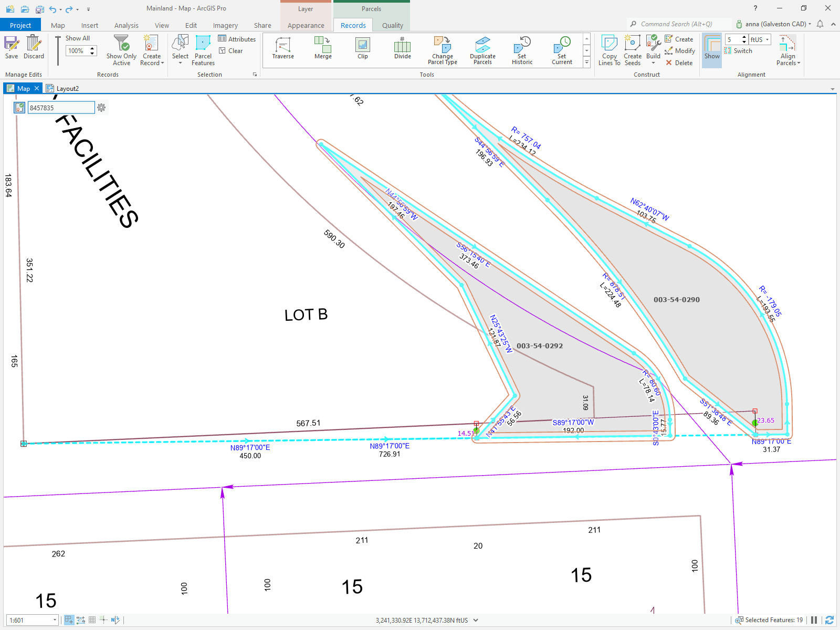Open the locate settings gear
The height and width of the screenshot is (630, 840).
[x=102, y=108]
